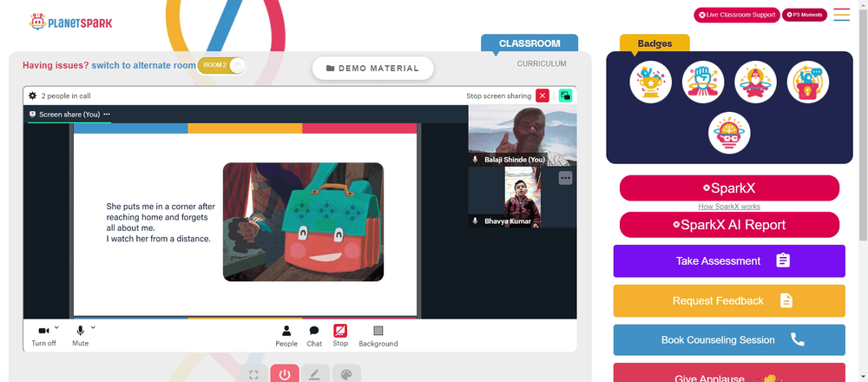Click the microphone icon on Balaji Shinde's tile

tap(475, 160)
